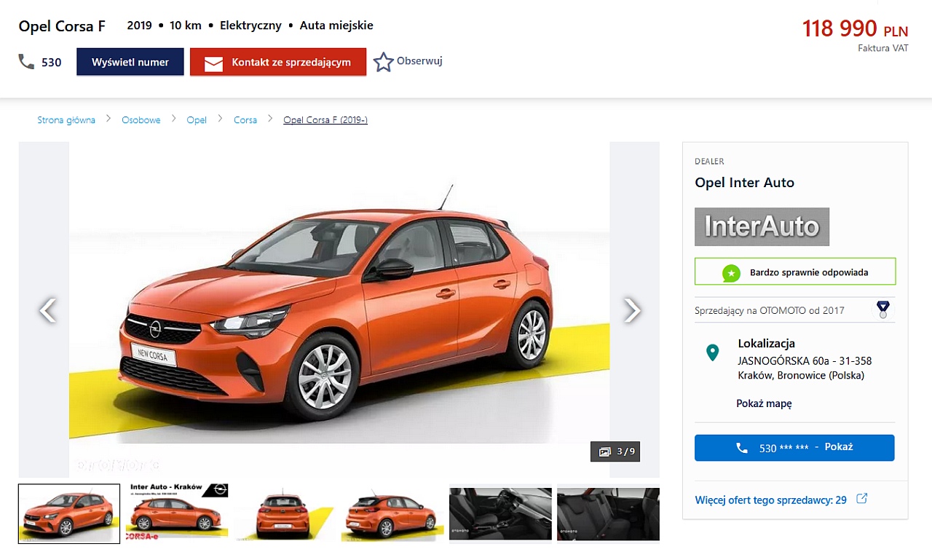Open Opel Corsa F (2019-) breadcrumb
This screenshot has width=932, height=560.
(325, 120)
